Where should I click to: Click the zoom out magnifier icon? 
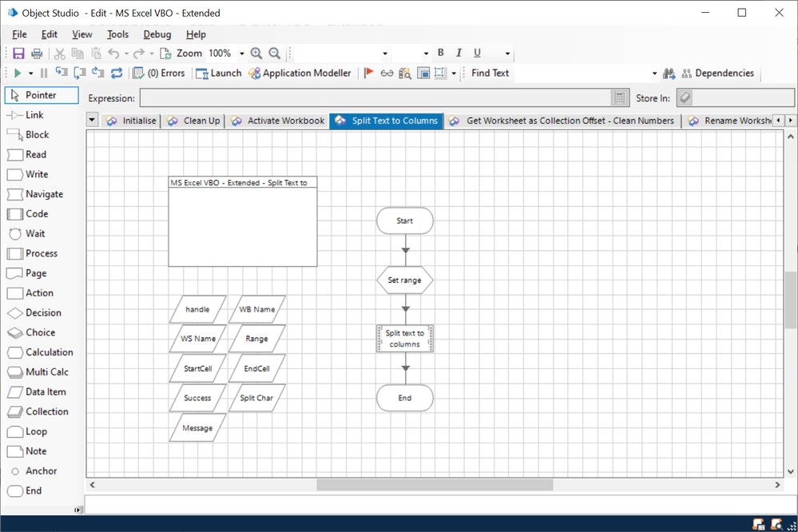coord(275,54)
